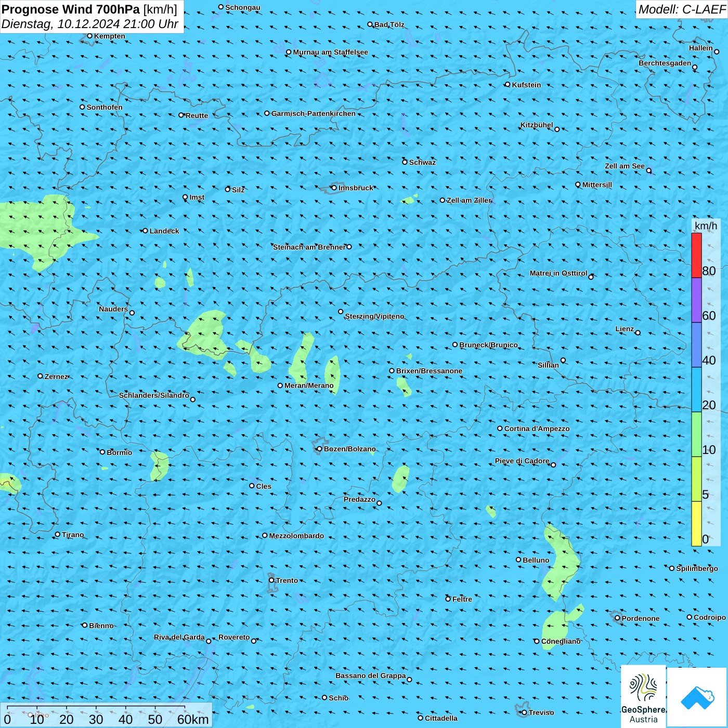Click the Lienz city marker
The image size is (728, 728).
click(638, 333)
